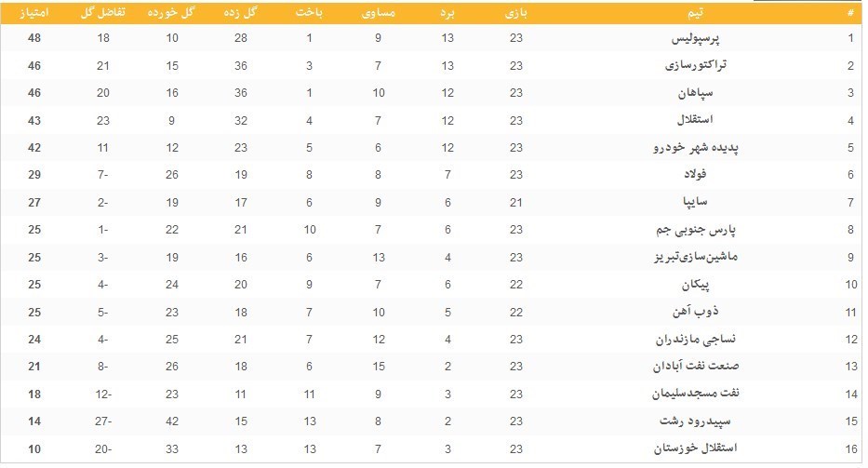Screen dimensions: 868x468
Task: Click the امتیاز column header
Action: 33,12
